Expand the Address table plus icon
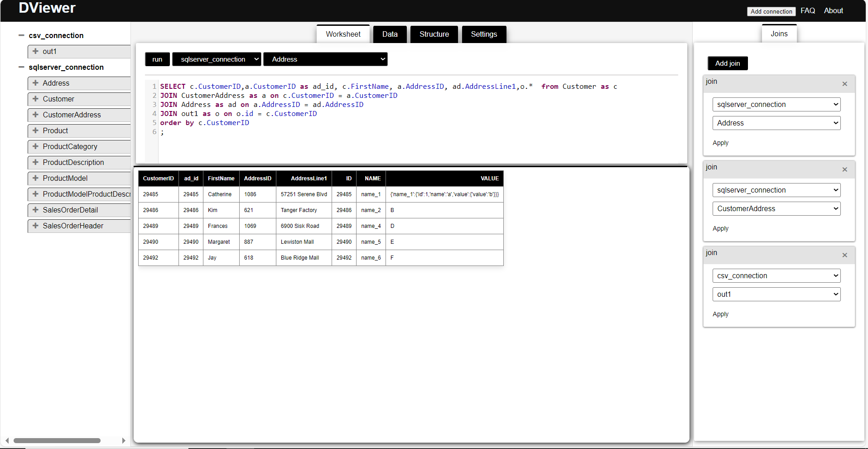Viewport: 868px width, 449px height. point(35,83)
